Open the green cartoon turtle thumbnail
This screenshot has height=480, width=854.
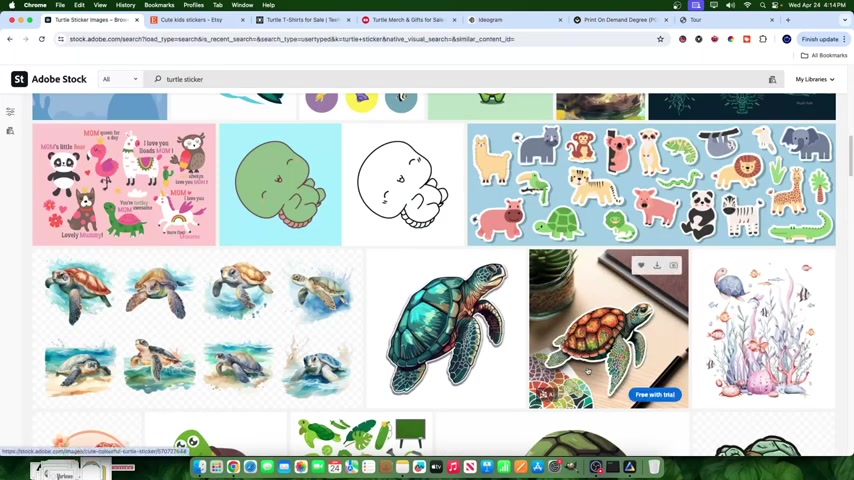point(280,184)
